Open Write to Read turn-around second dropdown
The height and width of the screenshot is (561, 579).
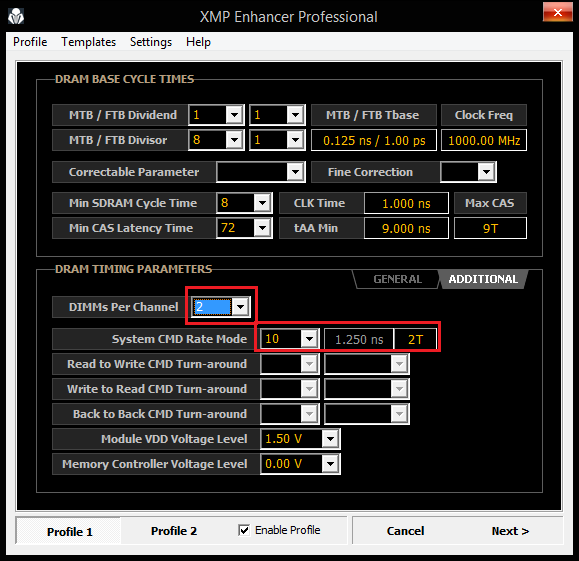(399, 389)
